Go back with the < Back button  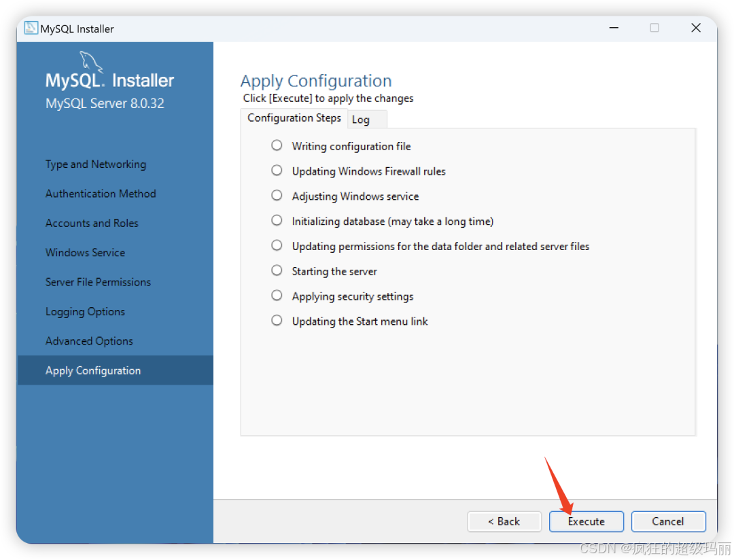coord(504,521)
